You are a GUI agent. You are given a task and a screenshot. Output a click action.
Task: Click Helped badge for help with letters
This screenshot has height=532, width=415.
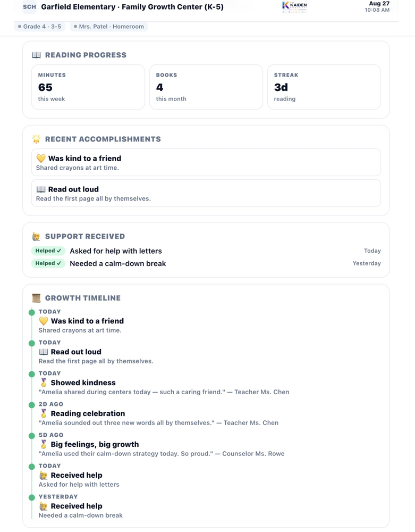coord(48,251)
